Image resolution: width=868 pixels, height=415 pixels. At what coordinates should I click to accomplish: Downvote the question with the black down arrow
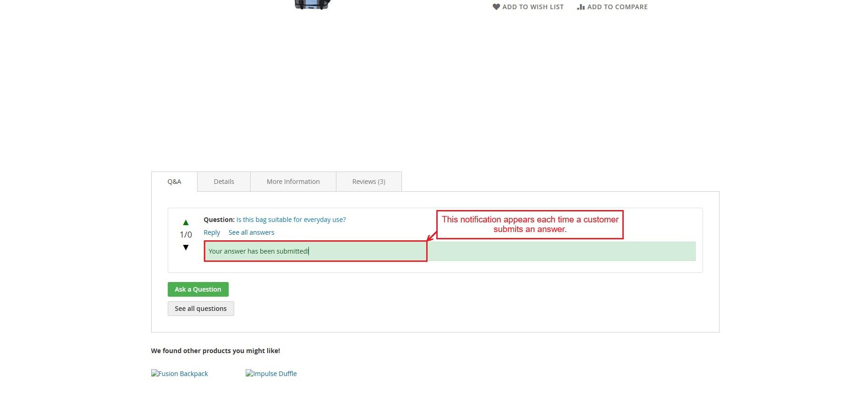[186, 248]
